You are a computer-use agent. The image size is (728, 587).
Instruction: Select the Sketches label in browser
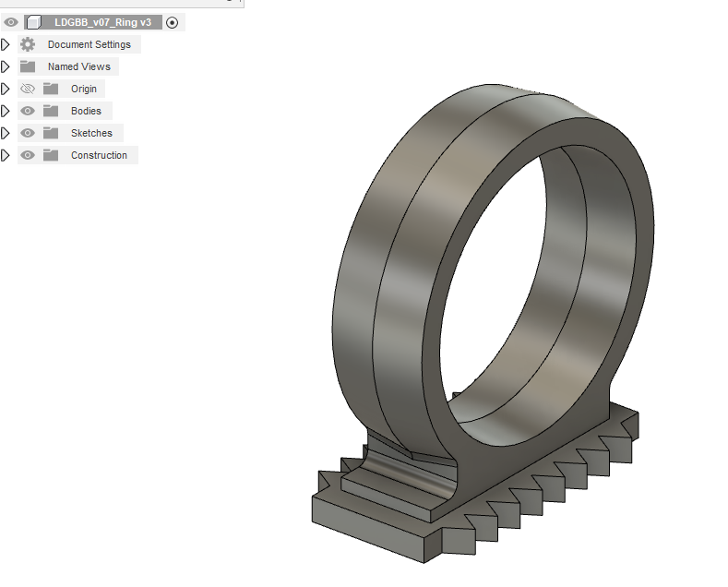pos(91,133)
